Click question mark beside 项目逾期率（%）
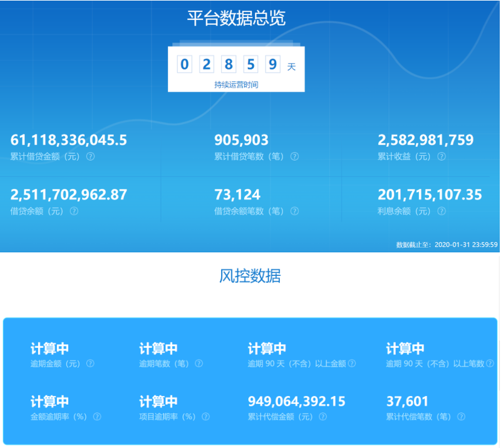501x448 pixels. (x=205, y=417)
